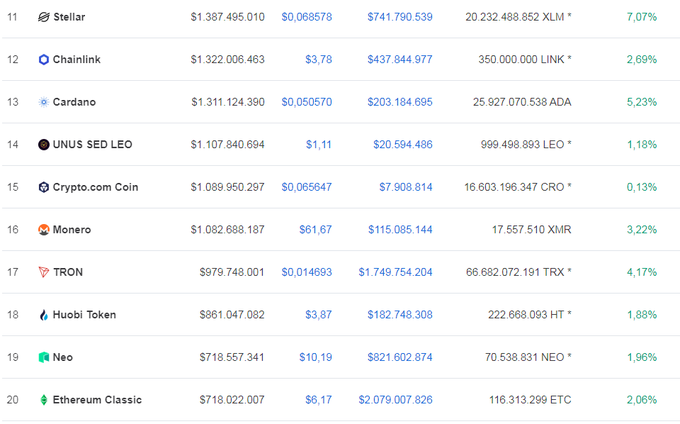Click Stellar price $0,068578
680x424 pixels.
pyautogui.click(x=307, y=17)
